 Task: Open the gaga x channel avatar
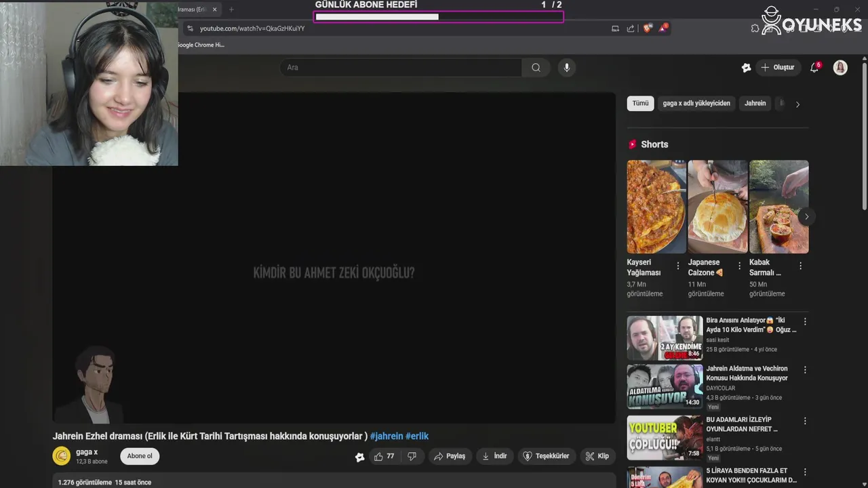coord(62,456)
